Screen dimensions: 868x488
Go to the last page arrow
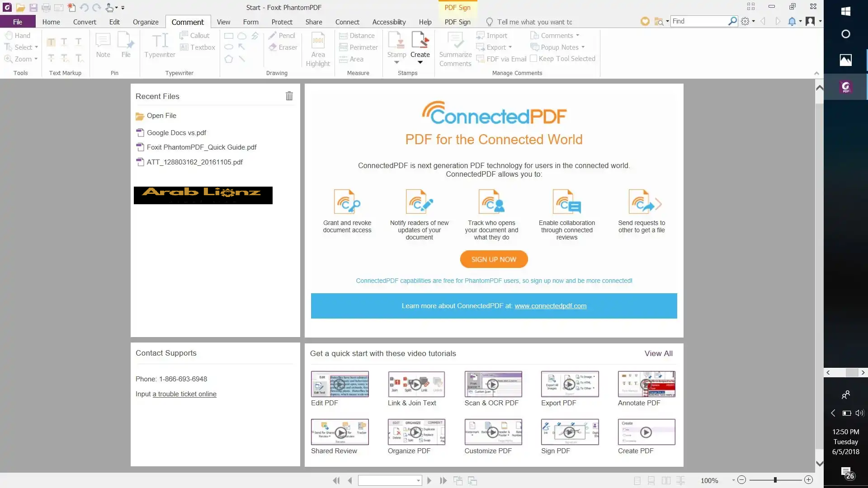point(443,480)
